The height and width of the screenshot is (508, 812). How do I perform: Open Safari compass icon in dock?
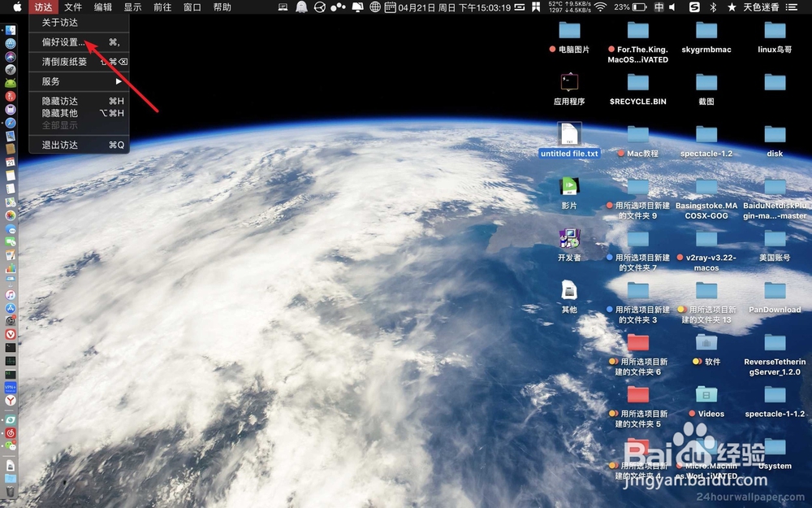[x=11, y=123]
